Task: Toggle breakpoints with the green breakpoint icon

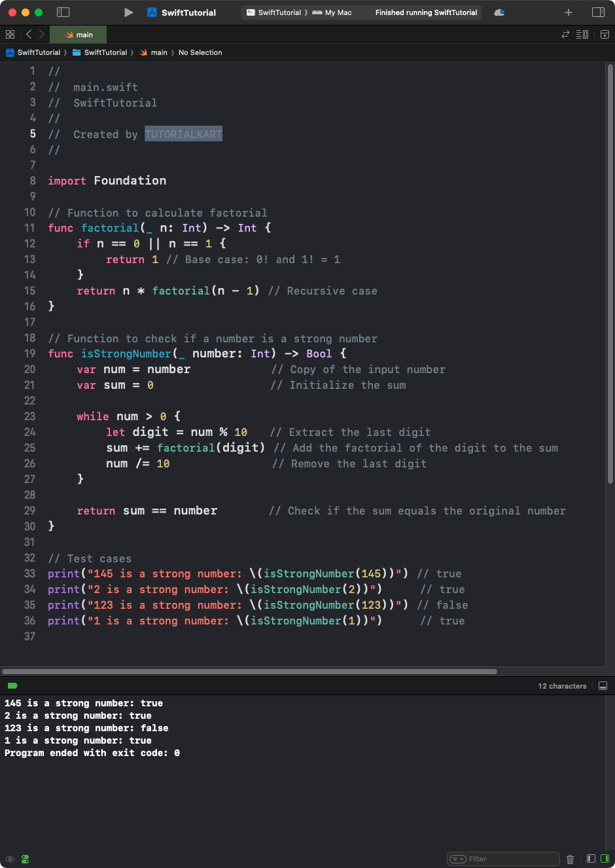Action: coord(24,859)
